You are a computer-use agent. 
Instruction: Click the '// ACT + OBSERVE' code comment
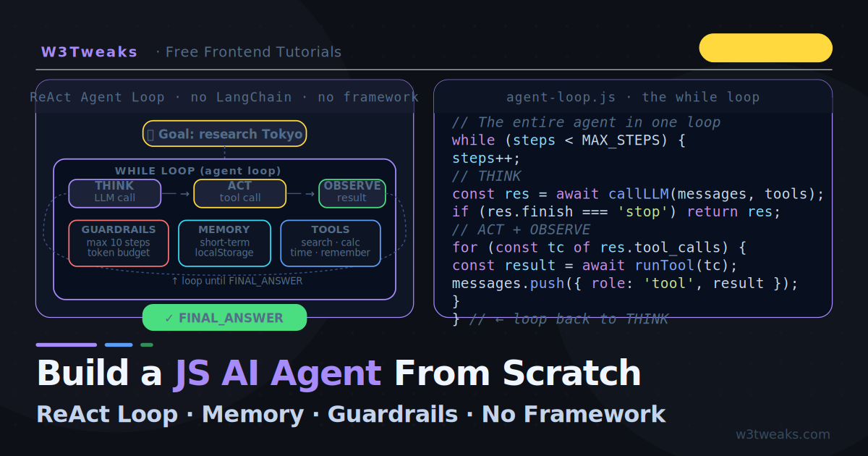521,229
